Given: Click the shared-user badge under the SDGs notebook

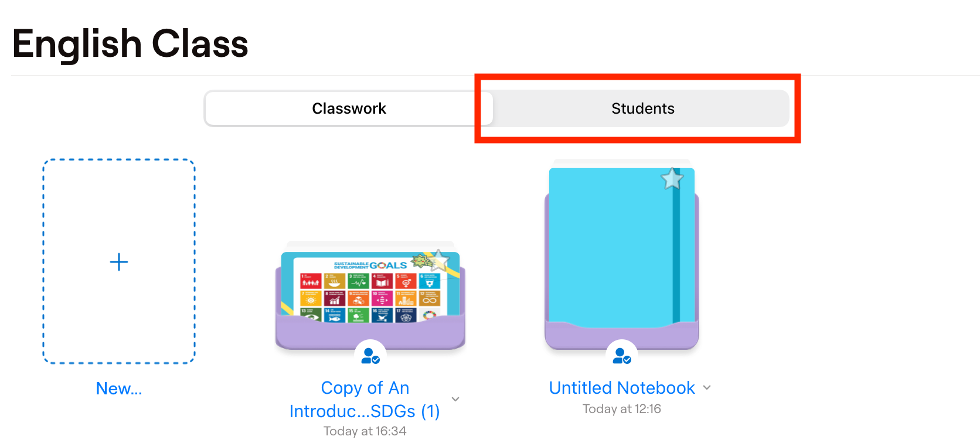Looking at the screenshot, I should pyautogui.click(x=370, y=356).
